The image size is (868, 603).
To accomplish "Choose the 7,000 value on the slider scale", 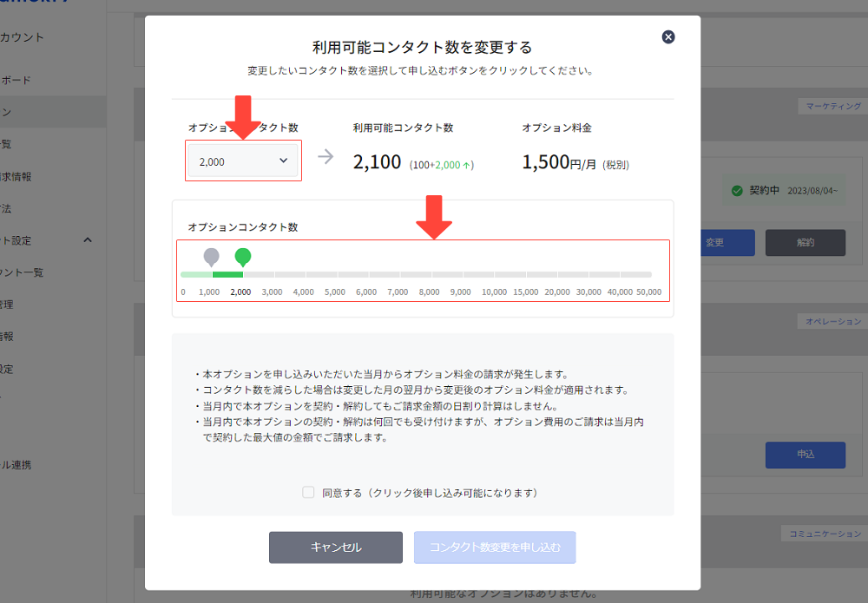I will click(398, 292).
